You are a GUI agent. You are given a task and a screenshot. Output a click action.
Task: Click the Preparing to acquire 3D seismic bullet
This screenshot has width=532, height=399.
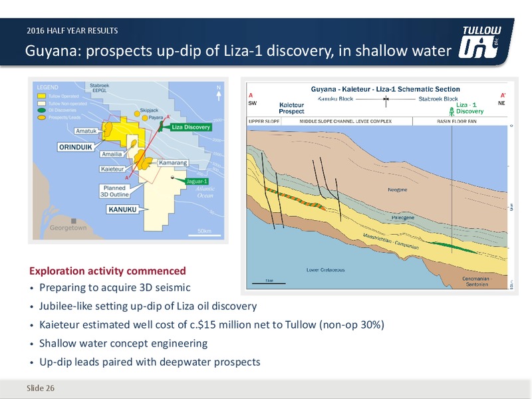click(114, 287)
